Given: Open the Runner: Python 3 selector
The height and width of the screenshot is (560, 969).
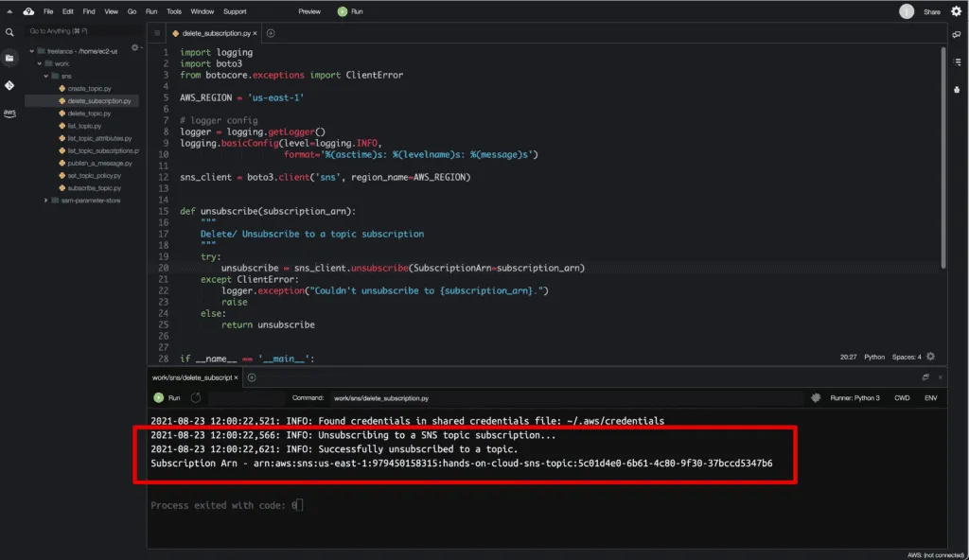Looking at the screenshot, I should tap(853, 398).
